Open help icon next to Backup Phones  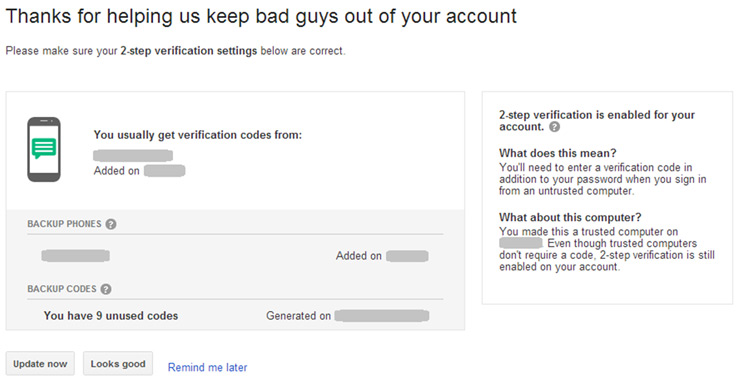111,224
